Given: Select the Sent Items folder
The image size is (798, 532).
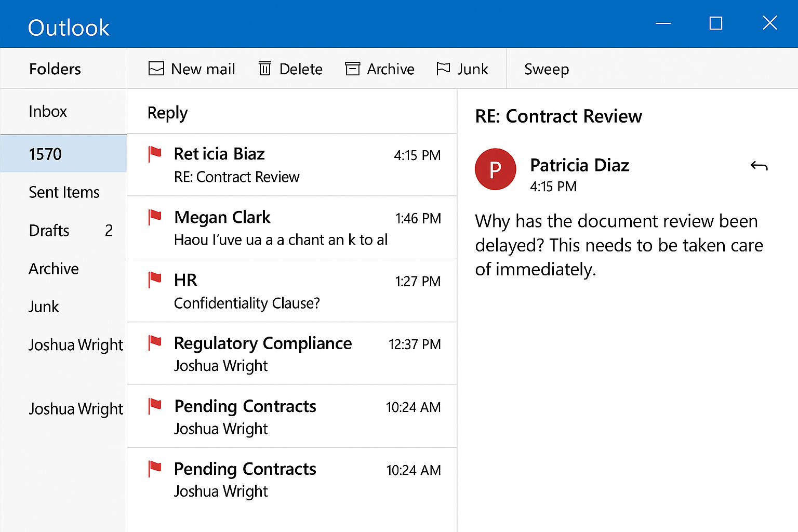Looking at the screenshot, I should tap(64, 192).
